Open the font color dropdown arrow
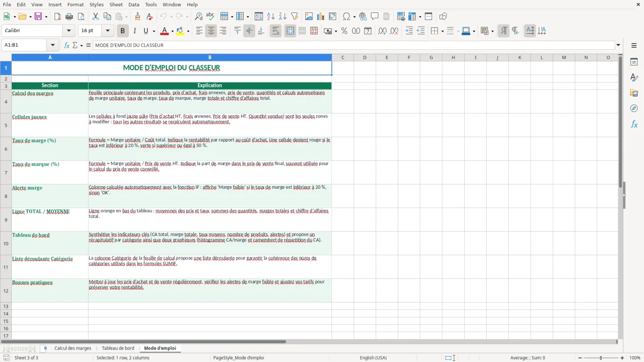This screenshot has width=644, height=362. click(172, 31)
